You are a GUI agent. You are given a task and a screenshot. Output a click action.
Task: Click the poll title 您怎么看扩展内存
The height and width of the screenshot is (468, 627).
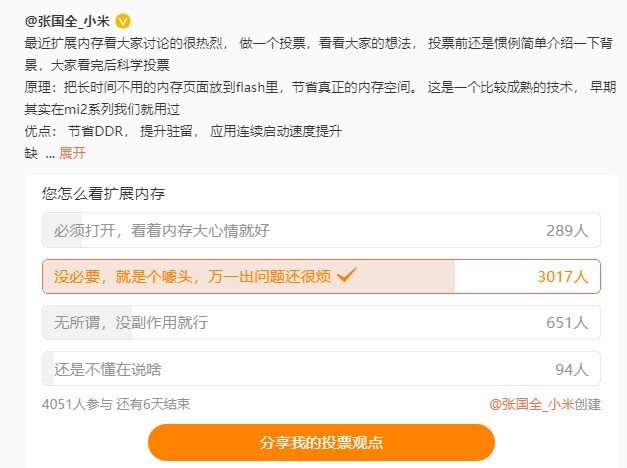click(103, 194)
